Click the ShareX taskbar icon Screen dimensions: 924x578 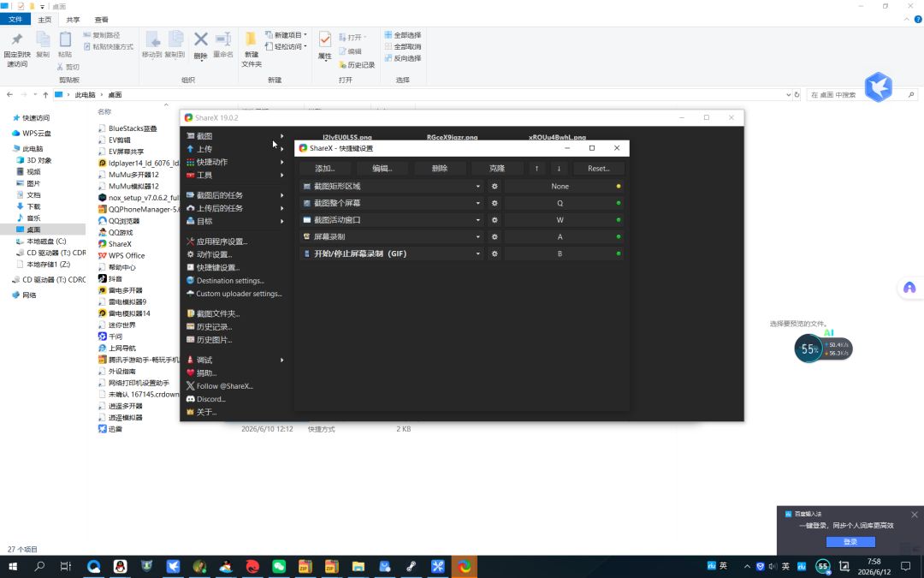click(x=465, y=567)
